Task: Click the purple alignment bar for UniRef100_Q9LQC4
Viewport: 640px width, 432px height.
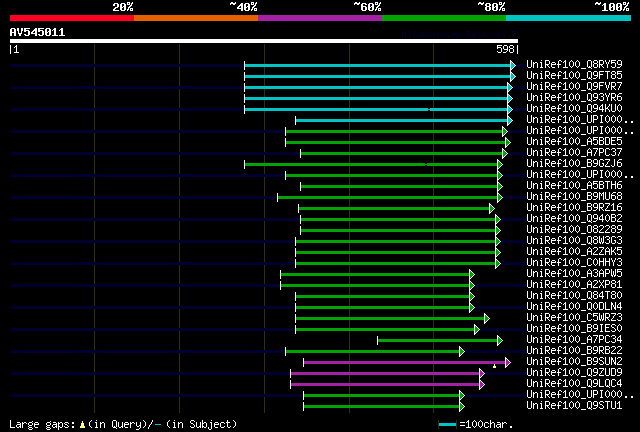Action: click(385, 385)
